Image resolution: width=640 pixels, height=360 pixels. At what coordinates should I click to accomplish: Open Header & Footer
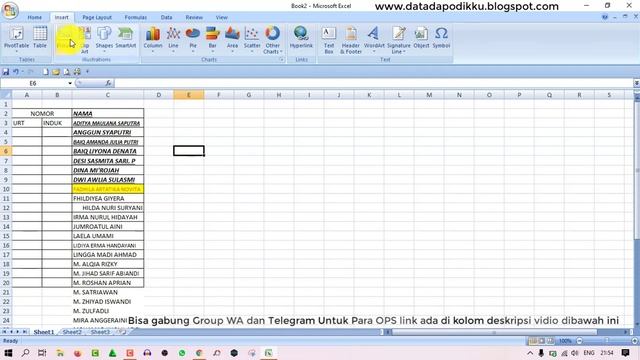tap(351, 39)
